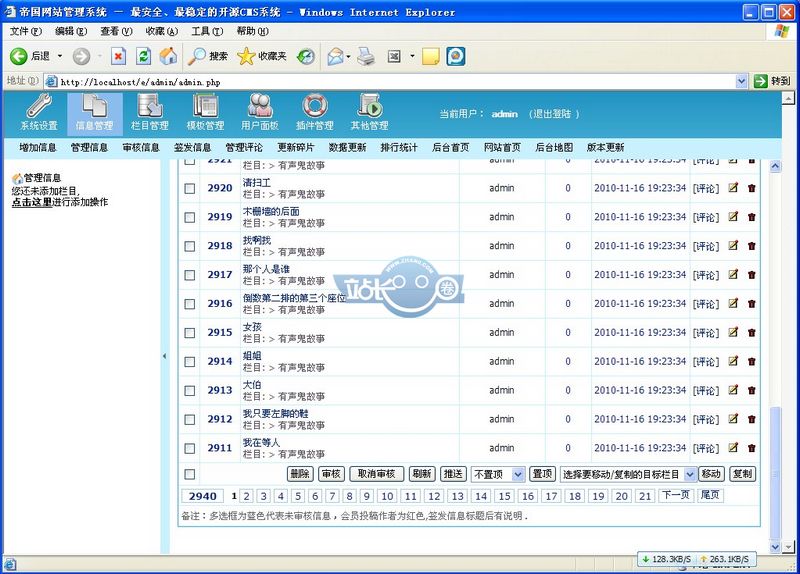Go to IE Home page icon
The height and width of the screenshot is (574, 800).
tap(168, 56)
